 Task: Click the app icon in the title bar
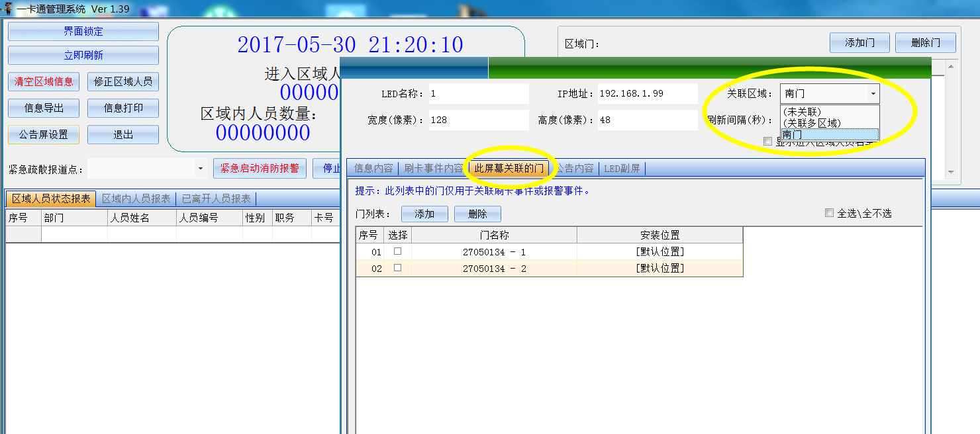[x=7, y=9]
